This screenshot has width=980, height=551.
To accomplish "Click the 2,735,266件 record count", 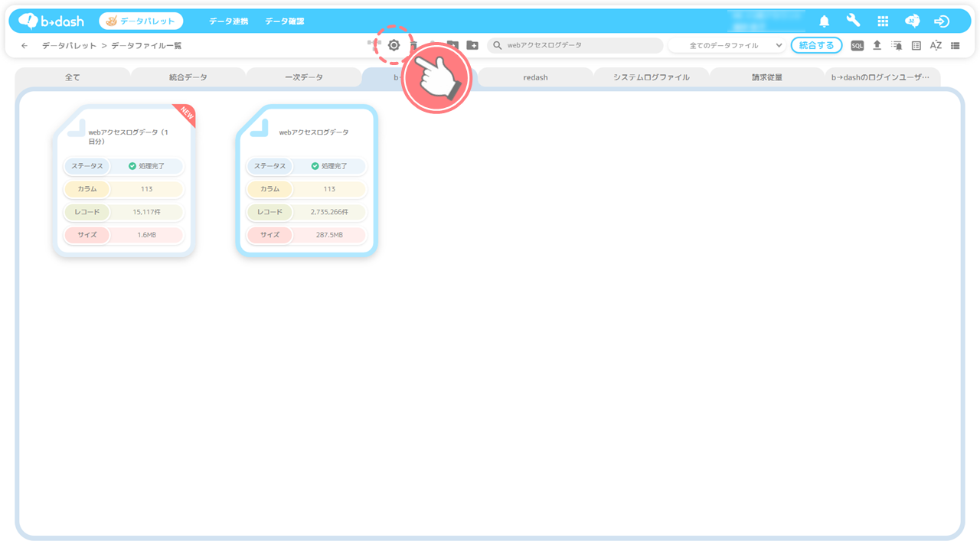I will pyautogui.click(x=329, y=212).
